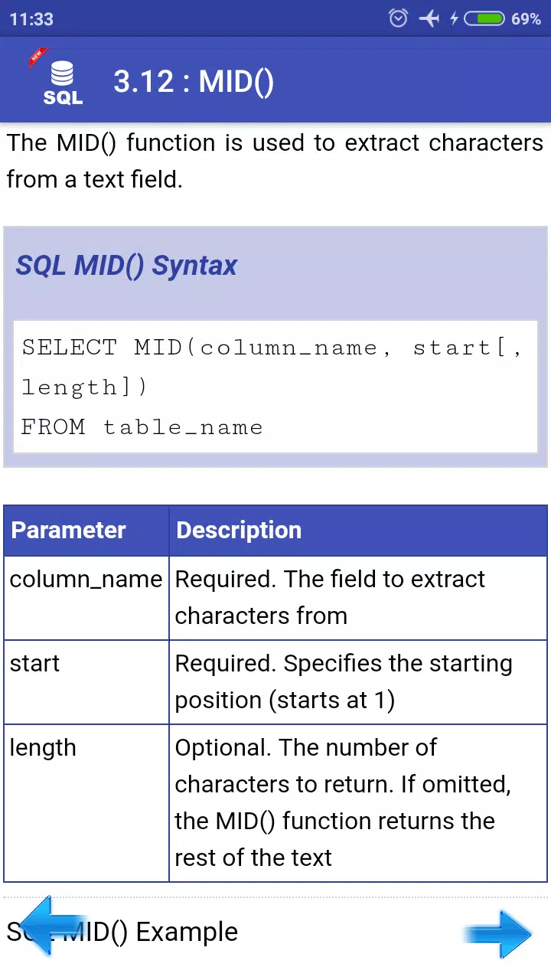The width and height of the screenshot is (551, 980).
Task: Tap the 'rest of the text' description cell
Action: (x=358, y=803)
